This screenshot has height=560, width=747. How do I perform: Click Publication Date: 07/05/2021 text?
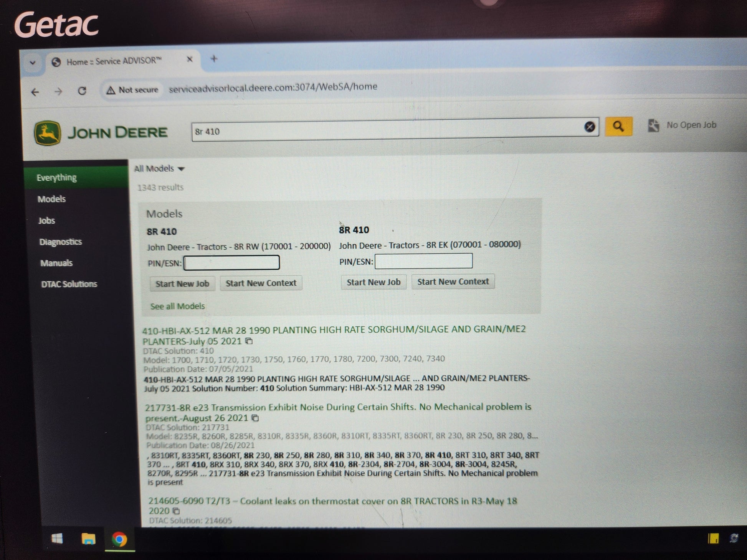point(198,369)
